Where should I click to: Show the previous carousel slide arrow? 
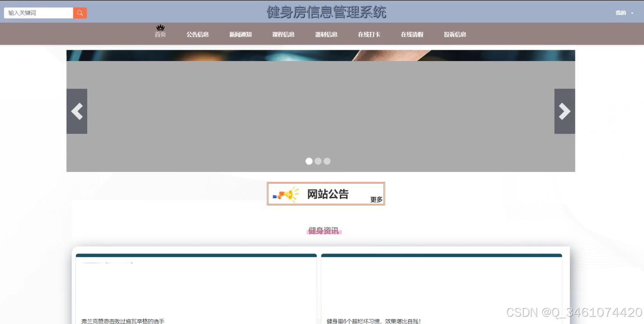(x=77, y=111)
